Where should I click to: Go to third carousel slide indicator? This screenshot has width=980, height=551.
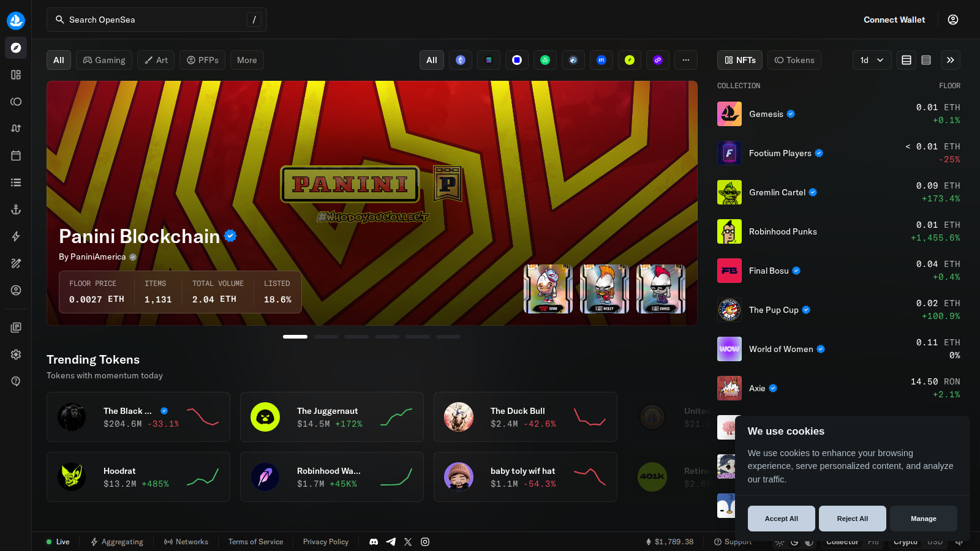(356, 337)
